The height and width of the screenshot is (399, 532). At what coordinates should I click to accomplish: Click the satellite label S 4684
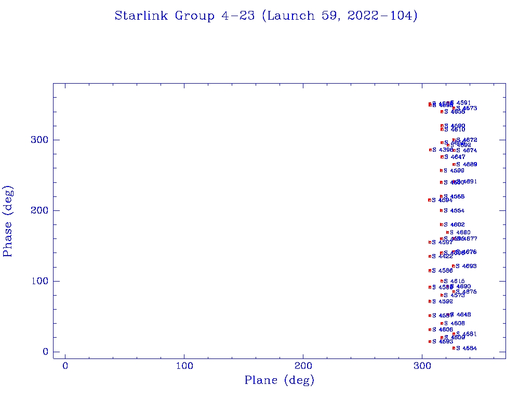tap(466, 348)
